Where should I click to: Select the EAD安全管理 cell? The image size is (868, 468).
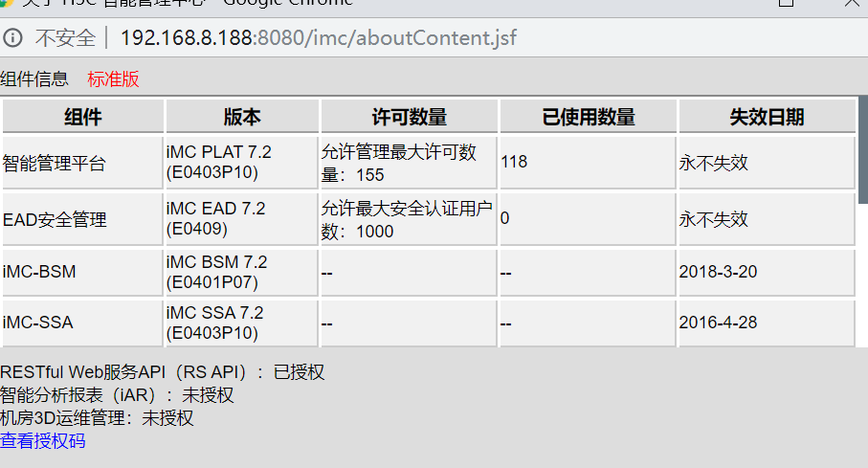pyautogui.click(x=83, y=219)
